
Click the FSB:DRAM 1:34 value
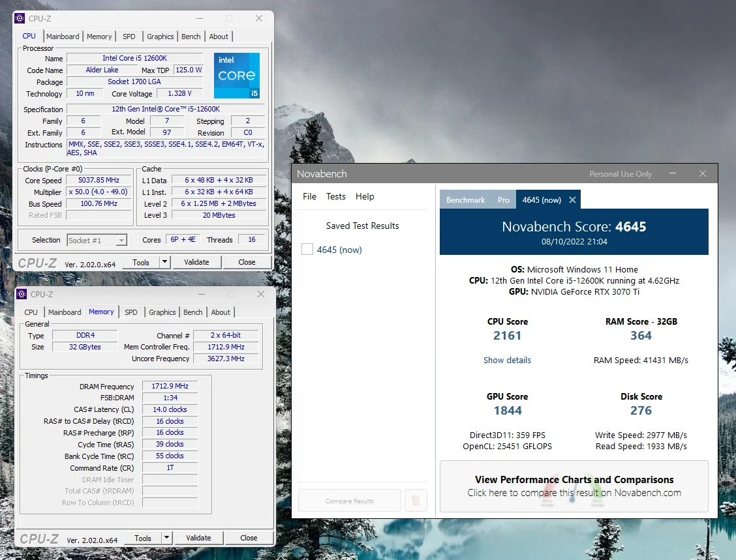point(170,398)
